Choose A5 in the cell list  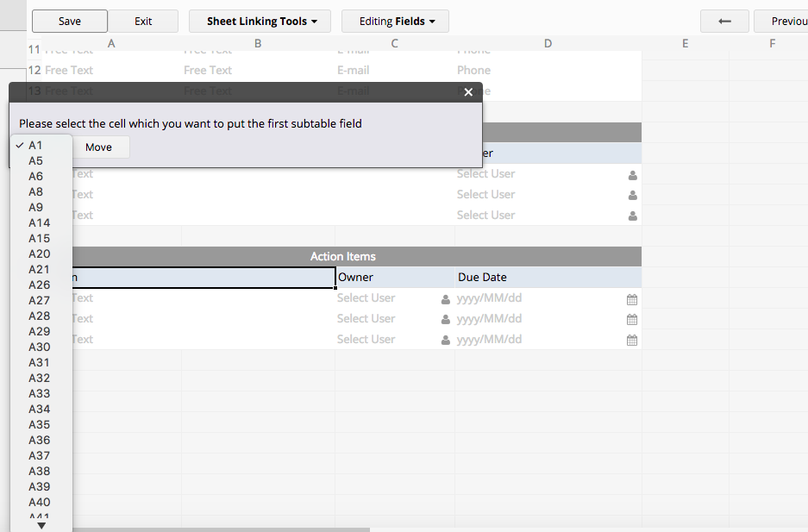point(41,160)
